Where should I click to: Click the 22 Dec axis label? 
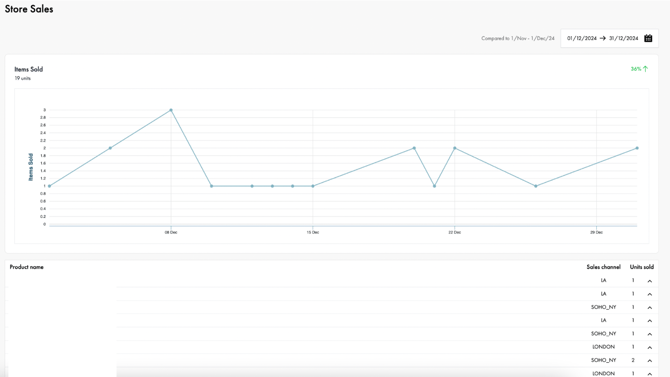(x=455, y=233)
